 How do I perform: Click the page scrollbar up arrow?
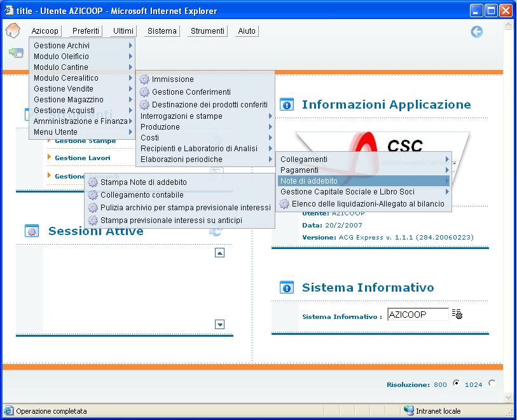point(508,25)
